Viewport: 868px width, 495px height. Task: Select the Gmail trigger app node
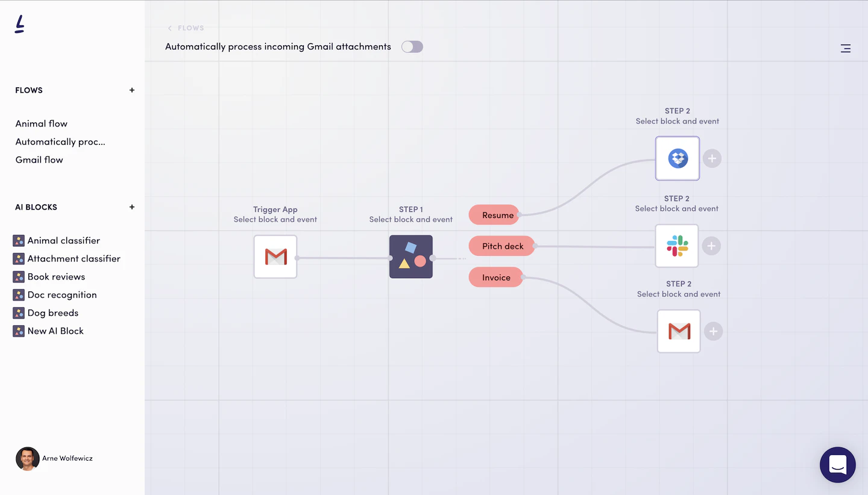[x=275, y=257]
